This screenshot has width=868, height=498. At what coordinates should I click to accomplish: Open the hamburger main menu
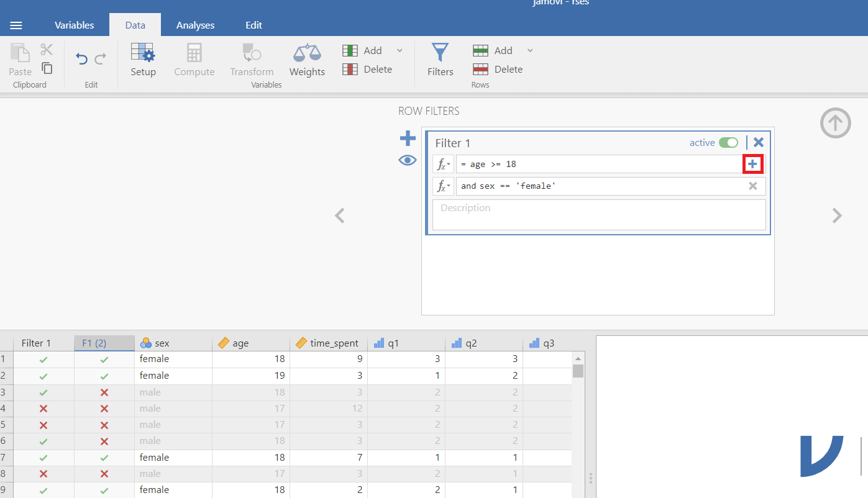tap(17, 25)
